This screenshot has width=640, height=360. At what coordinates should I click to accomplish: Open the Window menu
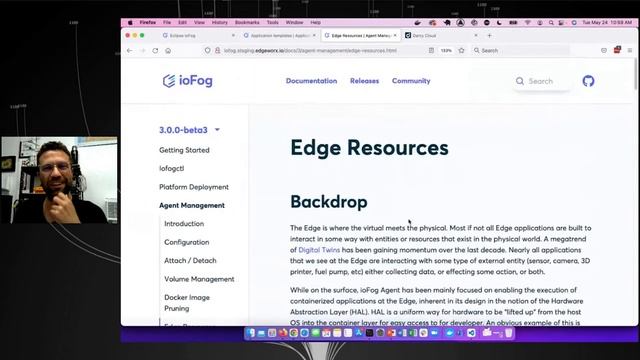[294, 23]
